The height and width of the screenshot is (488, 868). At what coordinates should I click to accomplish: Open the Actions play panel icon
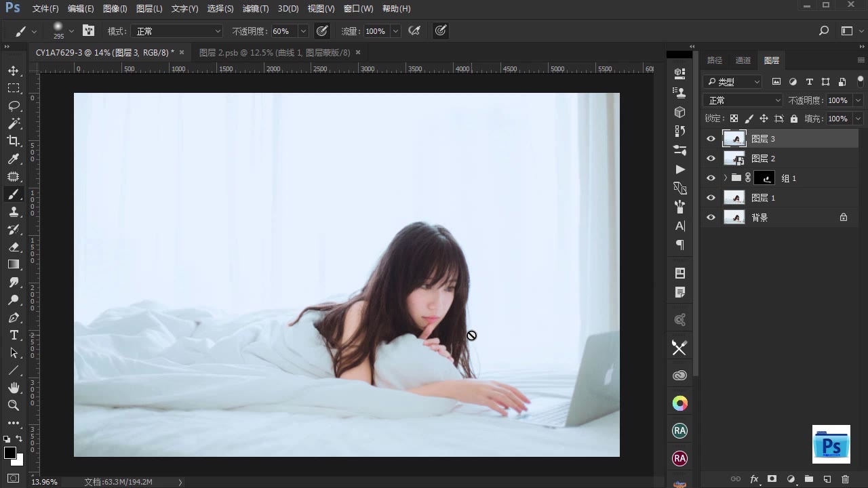point(679,169)
